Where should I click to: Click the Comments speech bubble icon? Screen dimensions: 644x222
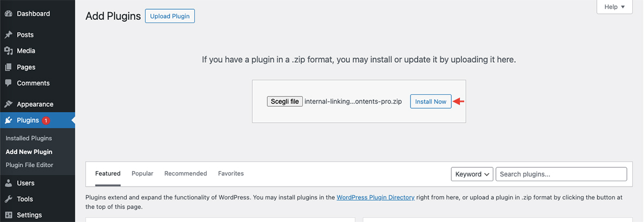9,83
